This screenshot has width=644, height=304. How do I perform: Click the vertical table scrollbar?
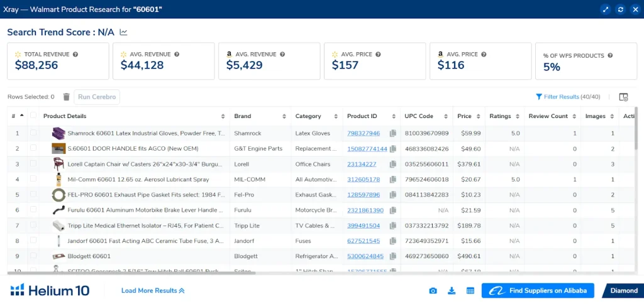(x=636, y=128)
